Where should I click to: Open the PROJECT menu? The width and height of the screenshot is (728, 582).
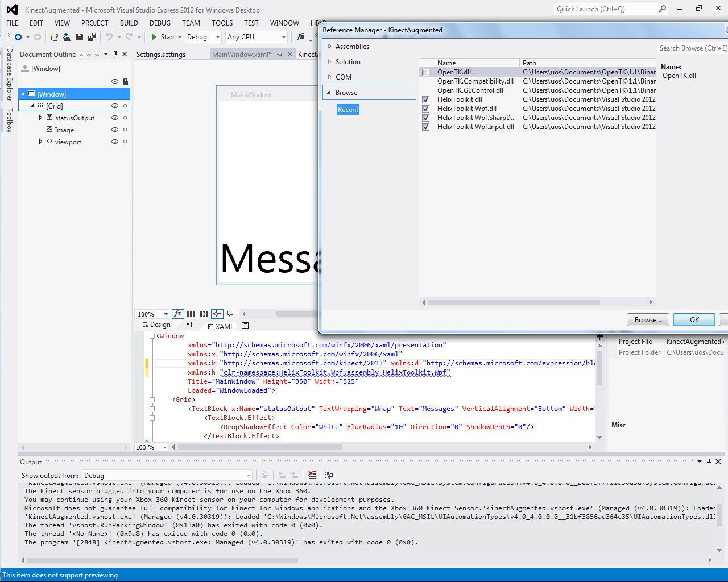pos(95,23)
